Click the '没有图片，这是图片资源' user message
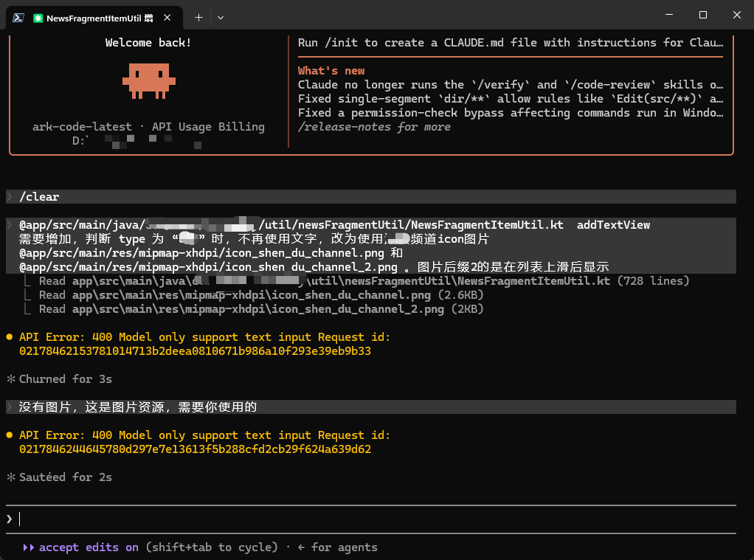 (x=371, y=407)
